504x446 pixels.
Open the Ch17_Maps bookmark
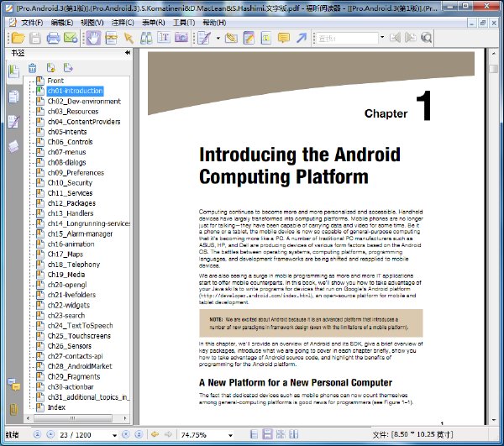(66, 254)
